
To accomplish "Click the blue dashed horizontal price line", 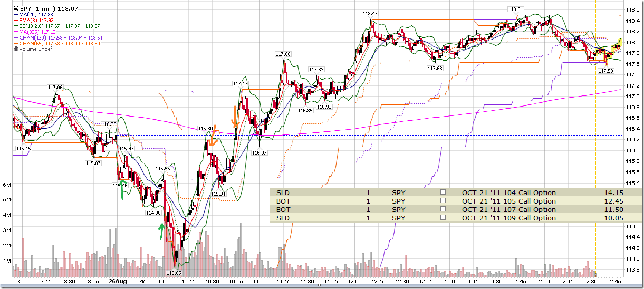I will pos(316,136).
